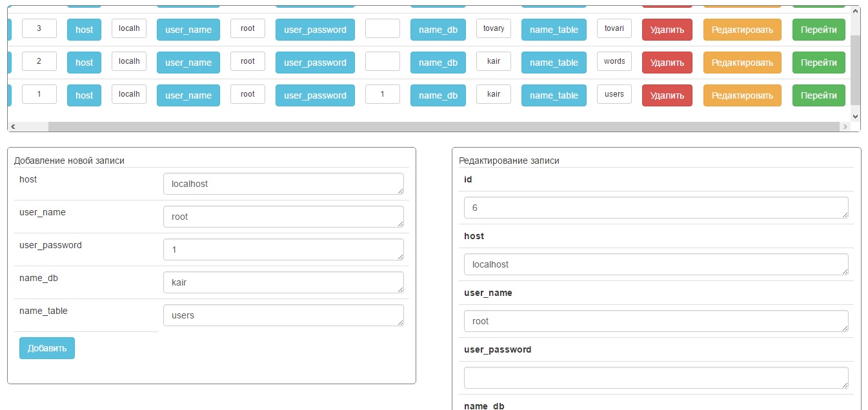Click host label button in row 2
Viewport: 868px width, 410px height.
click(84, 63)
